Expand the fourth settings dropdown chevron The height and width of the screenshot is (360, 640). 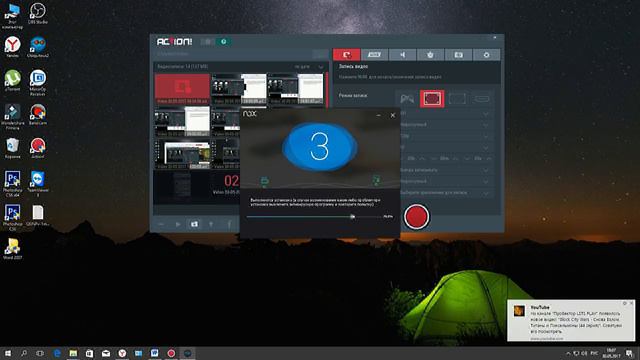[x=486, y=147]
